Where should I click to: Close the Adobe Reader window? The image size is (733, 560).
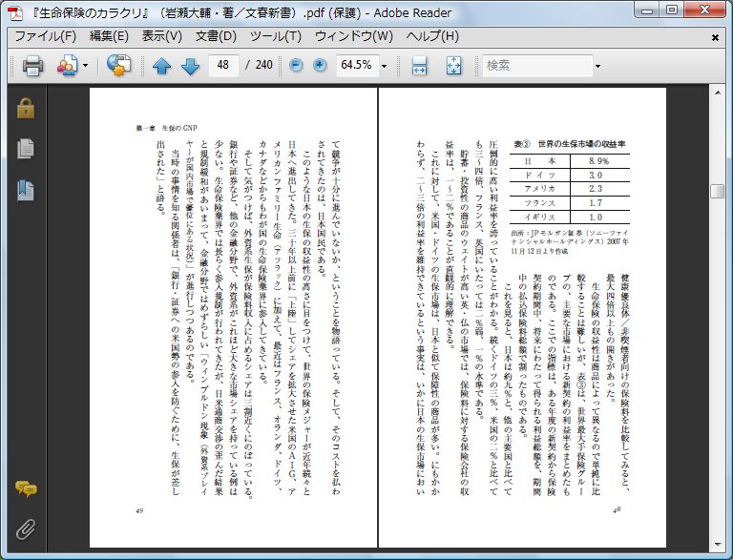(x=705, y=10)
